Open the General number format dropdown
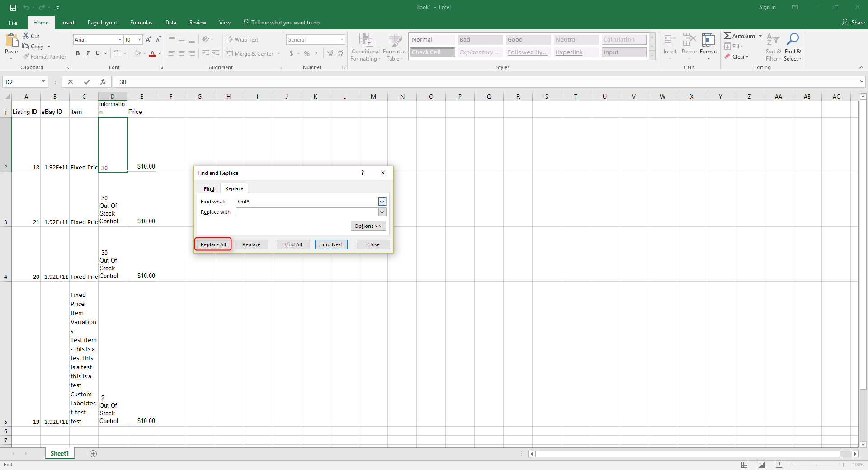The height and width of the screenshot is (470, 868). (342, 40)
